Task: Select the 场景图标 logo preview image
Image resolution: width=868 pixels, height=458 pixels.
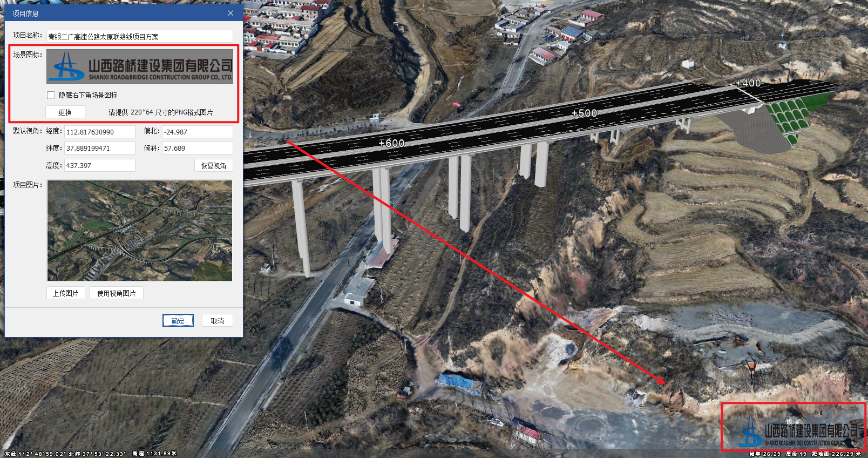Action: (140, 66)
